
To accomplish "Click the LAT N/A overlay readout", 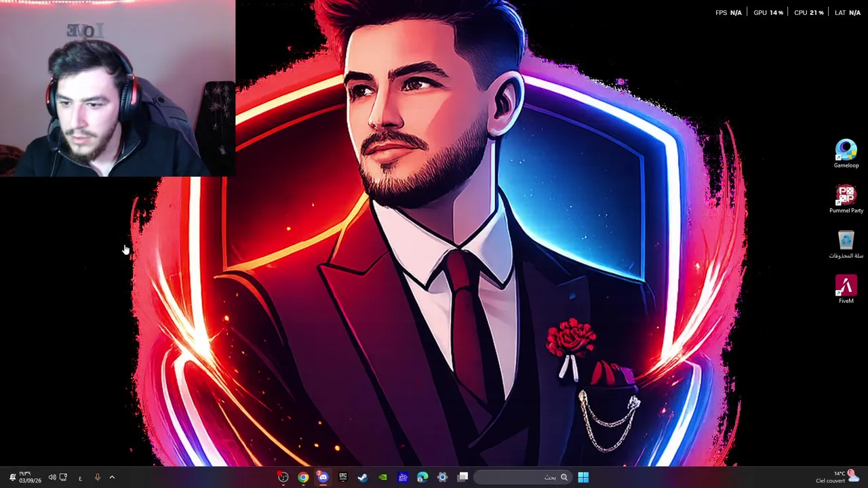I will tap(848, 13).
